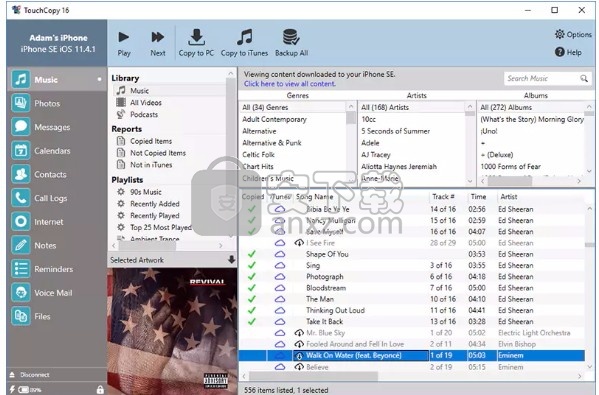The image size is (599, 395).
Task: Select the Alternative & Punk genre
Action: [272, 143]
